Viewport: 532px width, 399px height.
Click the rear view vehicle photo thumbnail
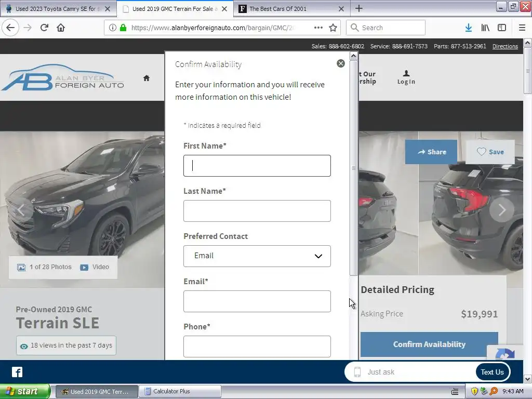click(x=471, y=203)
